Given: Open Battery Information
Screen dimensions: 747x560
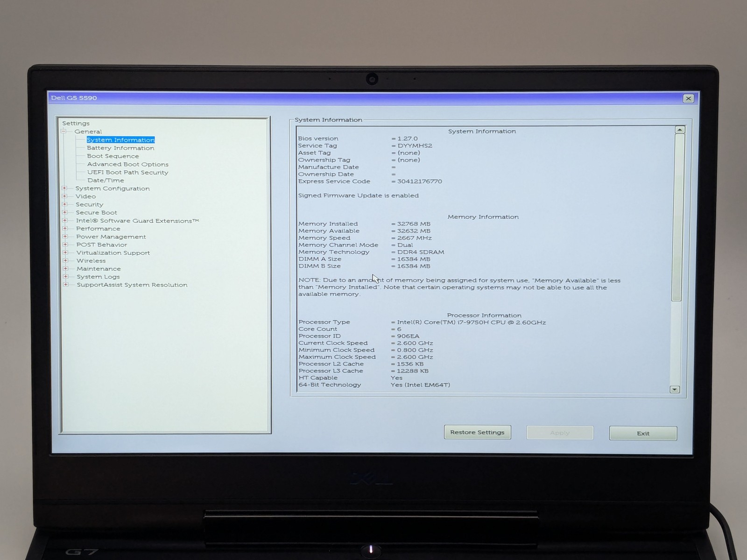Looking at the screenshot, I should click(120, 148).
